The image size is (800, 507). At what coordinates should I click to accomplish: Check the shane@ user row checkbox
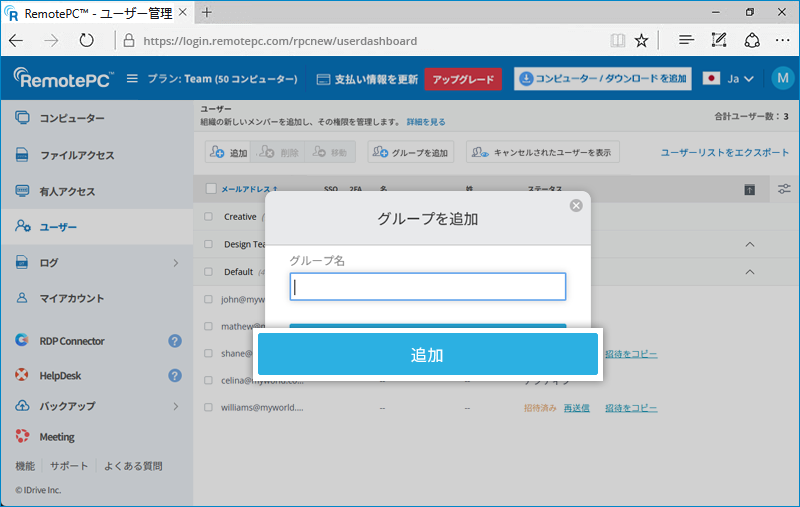(x=208, y=353)
